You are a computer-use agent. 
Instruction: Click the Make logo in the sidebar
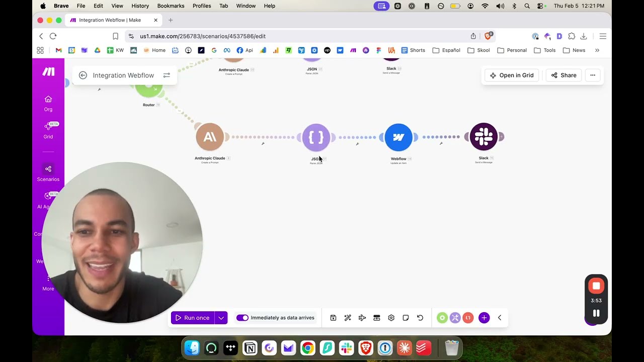(48, 72)
